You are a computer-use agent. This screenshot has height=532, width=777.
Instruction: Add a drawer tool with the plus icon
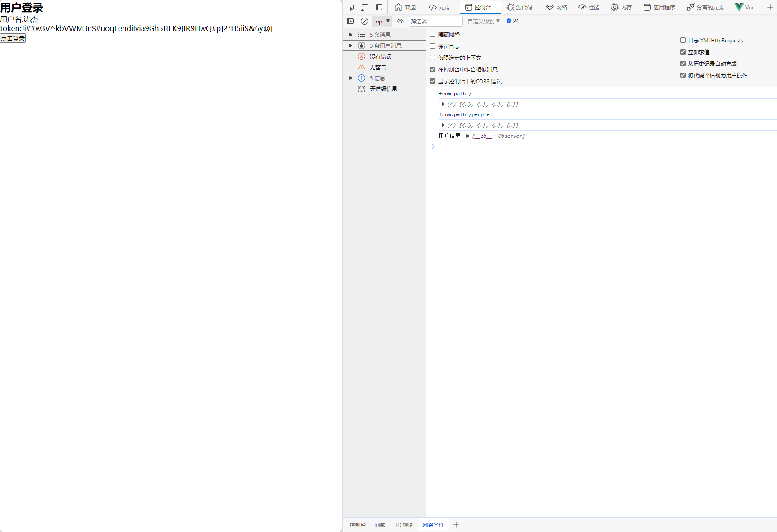pyautogui.click(x=456, y=525)
